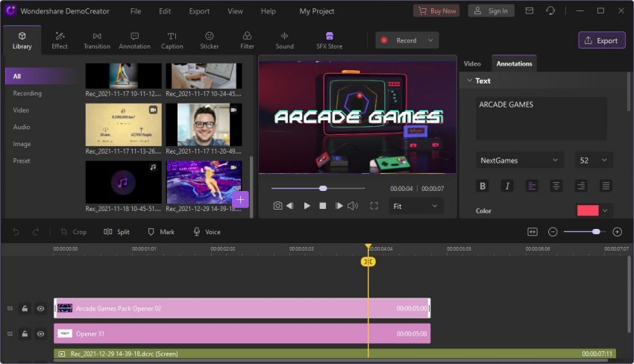Open the Caption panel

[172, 40]
